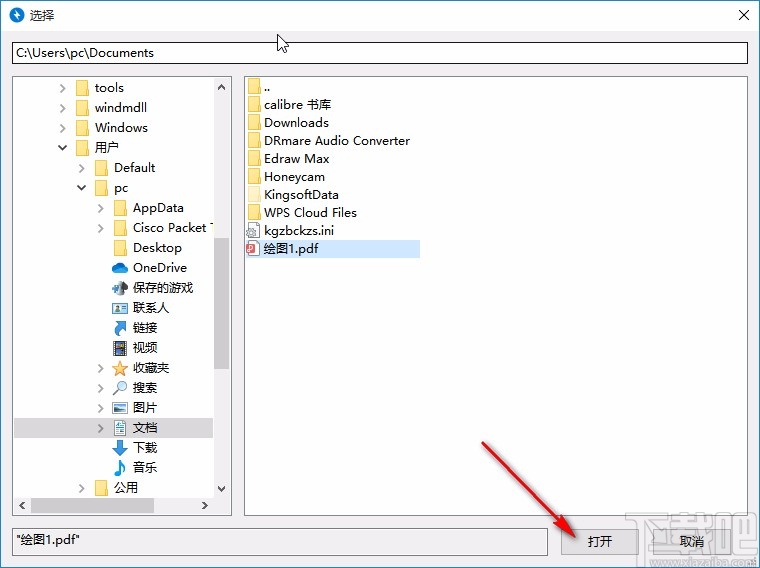Expand the Windows tree node
The width and height of the screenshot is (760, 568).
63,128
